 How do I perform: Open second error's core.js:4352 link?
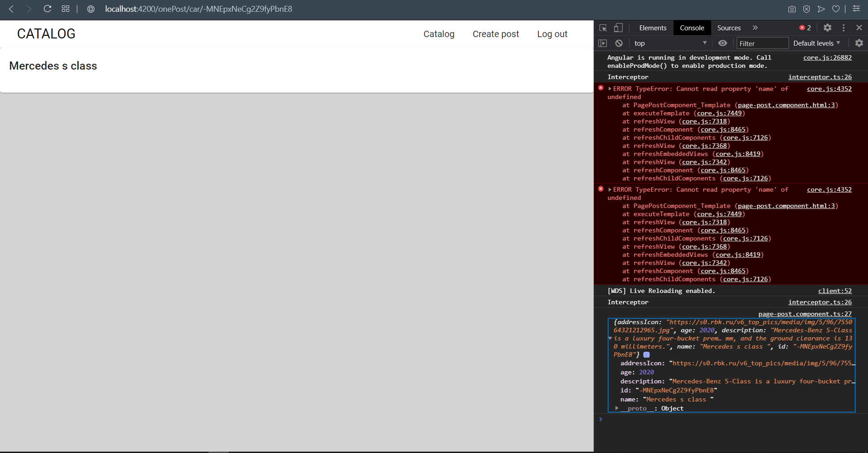tap(829, 189)
